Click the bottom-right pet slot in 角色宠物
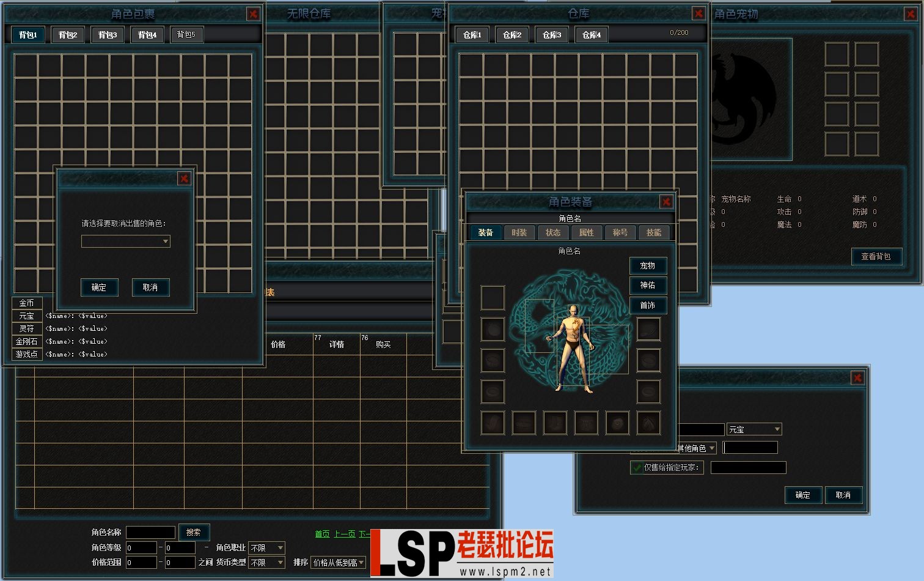 coord(867,144)
